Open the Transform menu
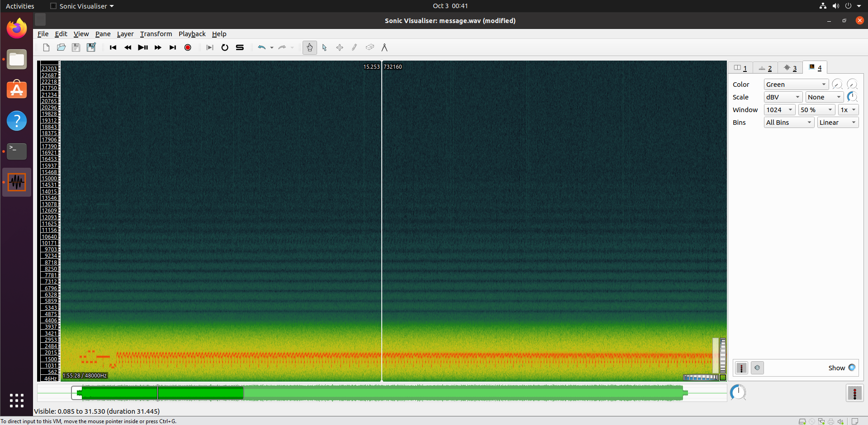The height and width of the screenshot is (425, 868). 156,34
